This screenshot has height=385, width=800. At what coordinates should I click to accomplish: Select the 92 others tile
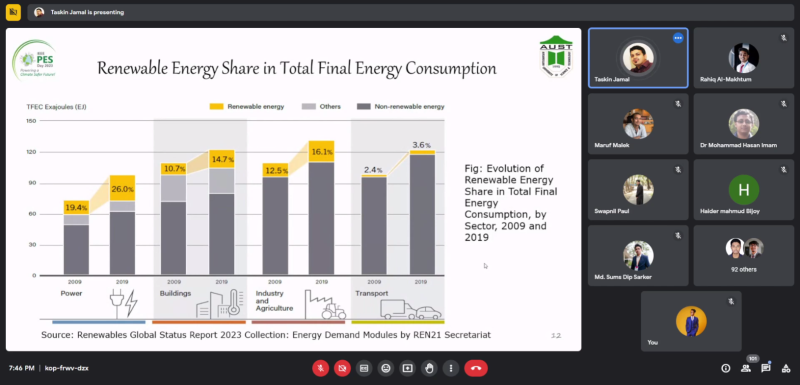[x=743, y=255]
